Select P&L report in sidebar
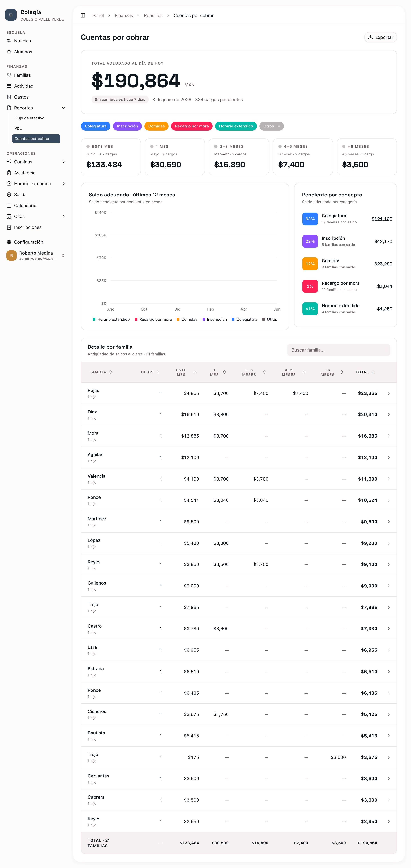The height and width of the screenshot is (868, 411). click(x=18, y=128)
